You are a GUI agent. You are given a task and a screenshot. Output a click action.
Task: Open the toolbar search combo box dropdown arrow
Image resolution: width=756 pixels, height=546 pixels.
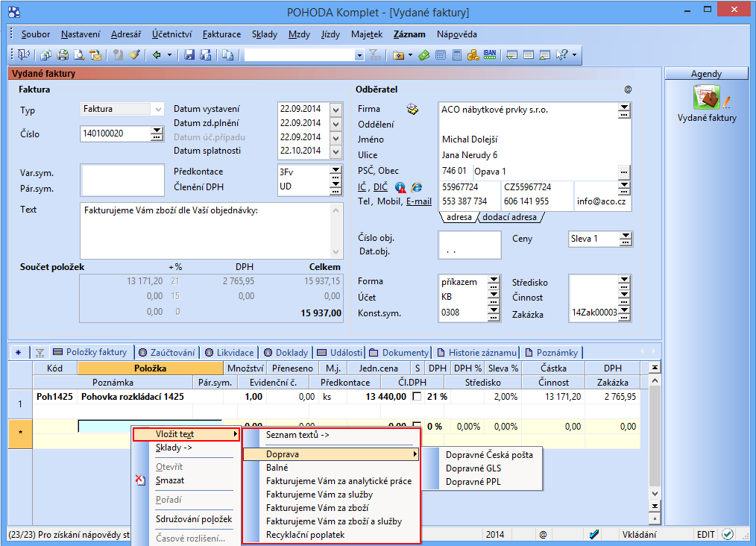(359, 55)
